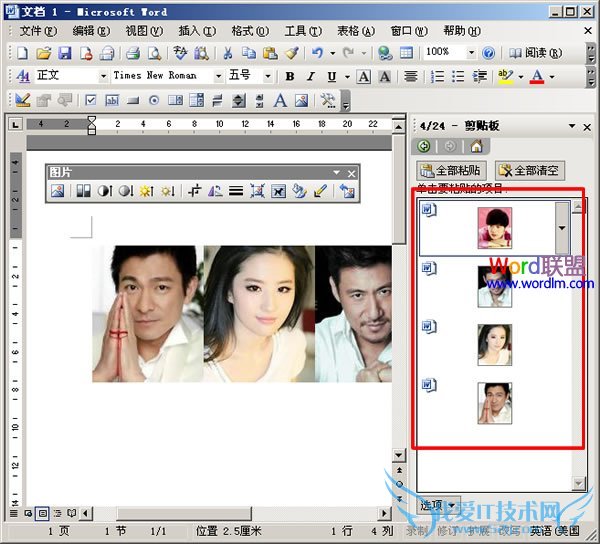Click the Insert Picture icon in 图片 toolbar
Image resolution: width=600 pixels, height=544 pixels.
pyautogui.click(x=58, y=191)
